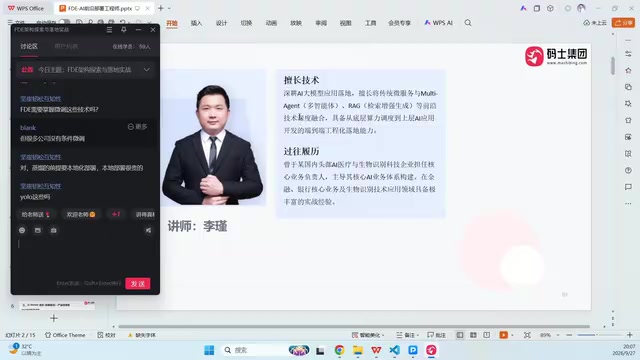
Task: Open the 切换 ribbon tab
Action: tap(246, 23)
